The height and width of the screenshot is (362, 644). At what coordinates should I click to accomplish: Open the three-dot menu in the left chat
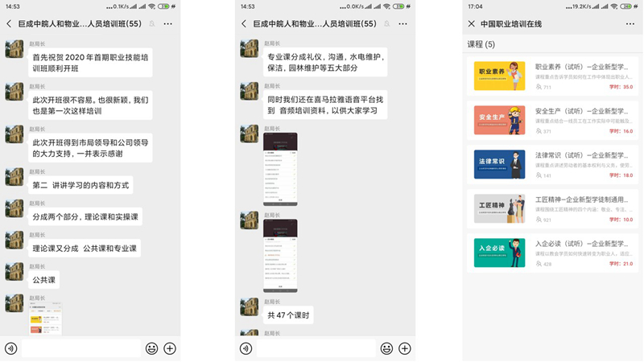coord(167,24)
